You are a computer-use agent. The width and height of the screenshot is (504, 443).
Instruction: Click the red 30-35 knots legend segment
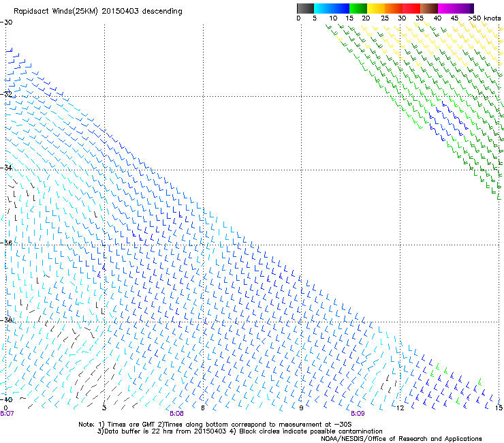pos(411,8)
